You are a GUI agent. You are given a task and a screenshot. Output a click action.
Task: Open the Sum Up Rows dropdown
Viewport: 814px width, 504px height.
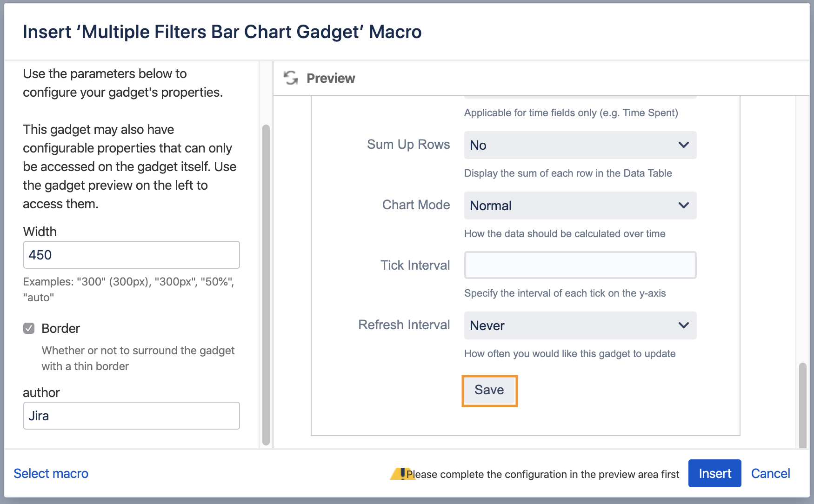tap(580, 145)
